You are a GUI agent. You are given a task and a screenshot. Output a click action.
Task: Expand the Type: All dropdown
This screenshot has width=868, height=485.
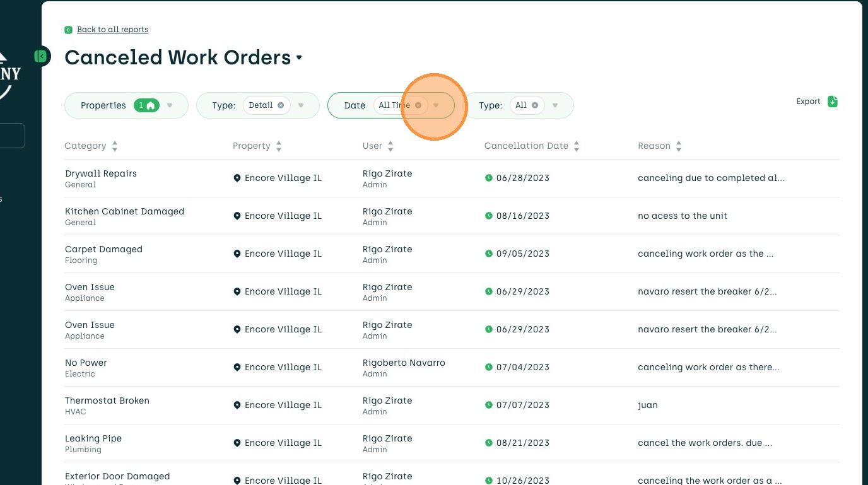[x=555, y=105]
